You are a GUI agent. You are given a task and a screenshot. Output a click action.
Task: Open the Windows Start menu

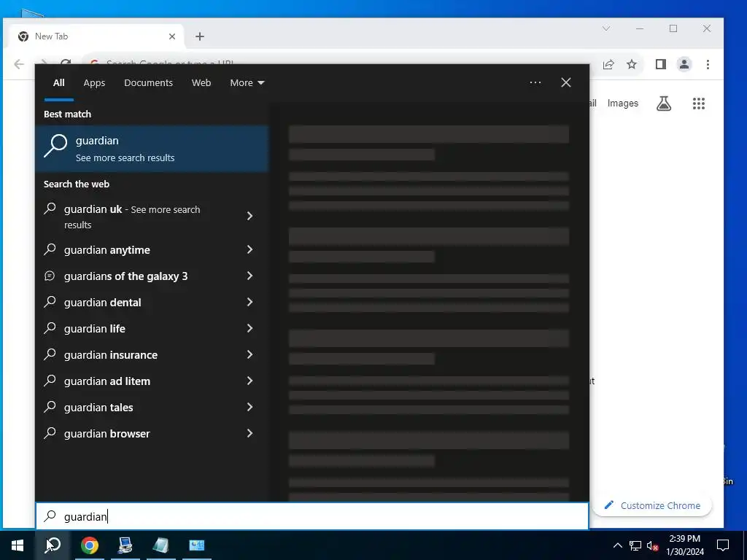coord(18,545)
